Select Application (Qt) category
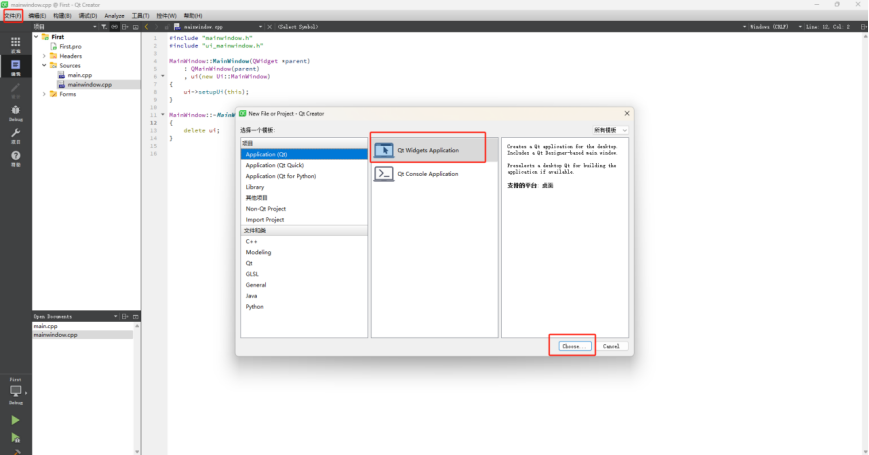 304,154
